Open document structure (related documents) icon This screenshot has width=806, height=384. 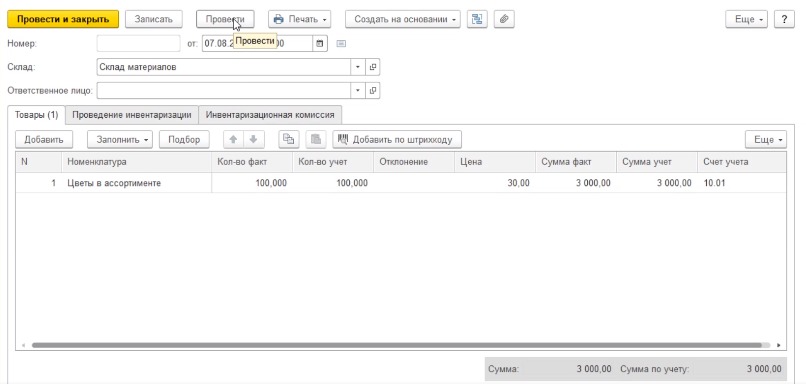[477, 20]
